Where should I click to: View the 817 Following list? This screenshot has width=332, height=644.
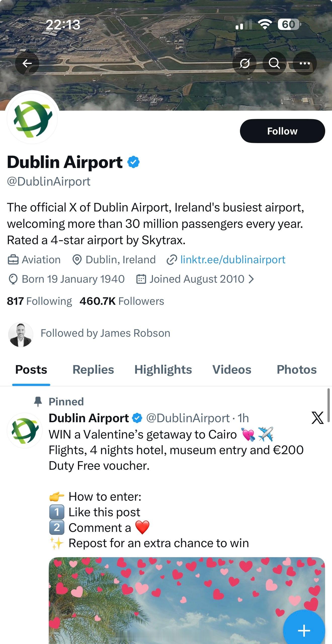point(39,301)
